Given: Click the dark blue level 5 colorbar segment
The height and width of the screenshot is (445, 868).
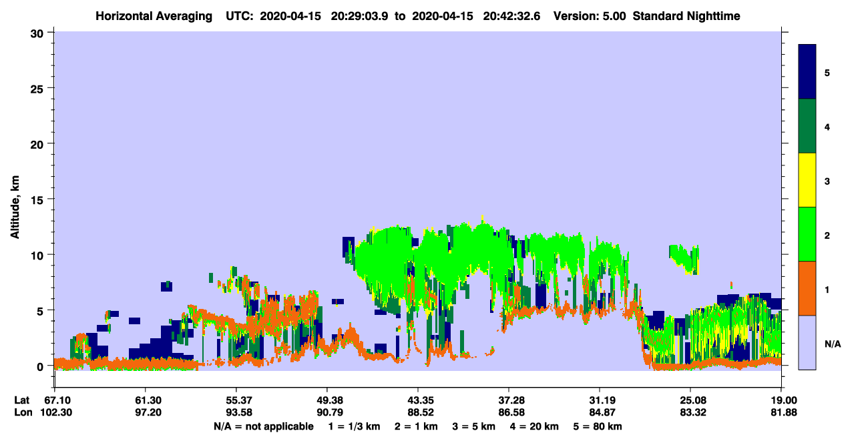Looking at the screenshot, I should pyautogui.click(x=807, y=71).
